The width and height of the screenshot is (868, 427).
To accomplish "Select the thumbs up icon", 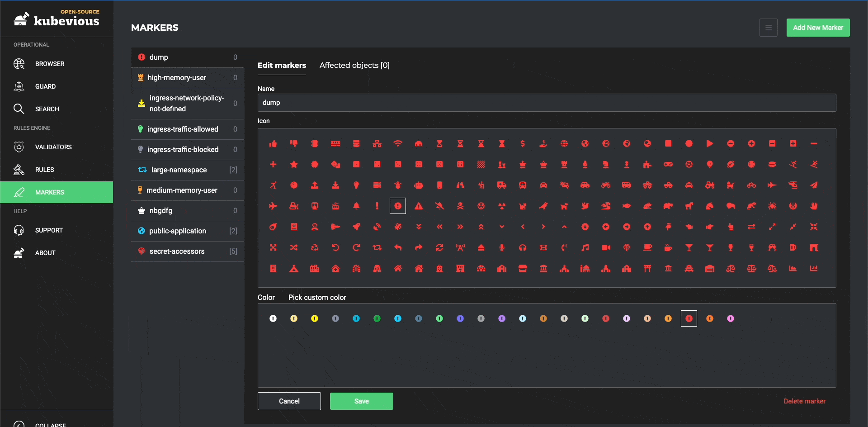I will point(273,143).
